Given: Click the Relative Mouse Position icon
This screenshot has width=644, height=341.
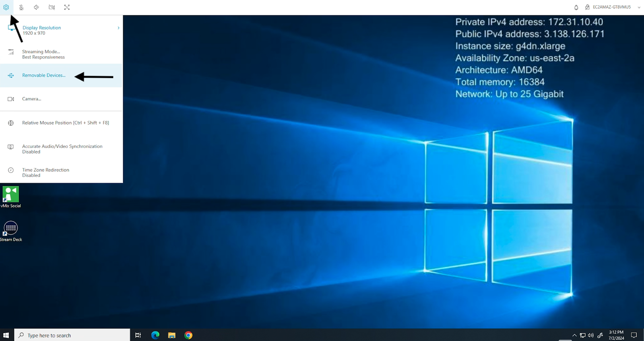Looking at the screenshot, I should (x=11, y=123).
